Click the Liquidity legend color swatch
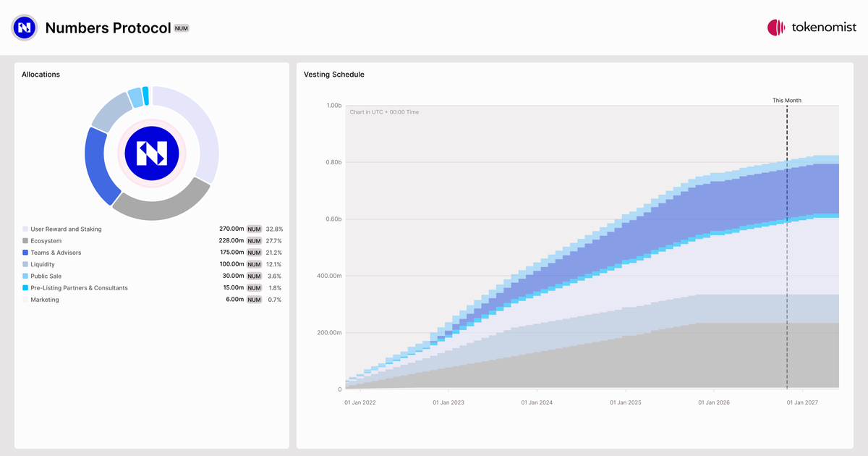This screenshot has height=456, width=868. [x=25, y=265]
